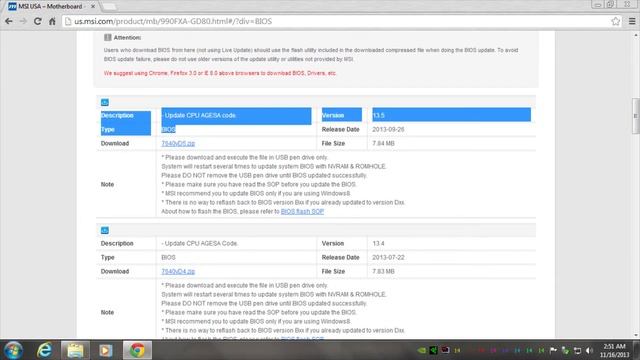
Task: Launch Internet Explorer from the taskbar
Action: 44,350
